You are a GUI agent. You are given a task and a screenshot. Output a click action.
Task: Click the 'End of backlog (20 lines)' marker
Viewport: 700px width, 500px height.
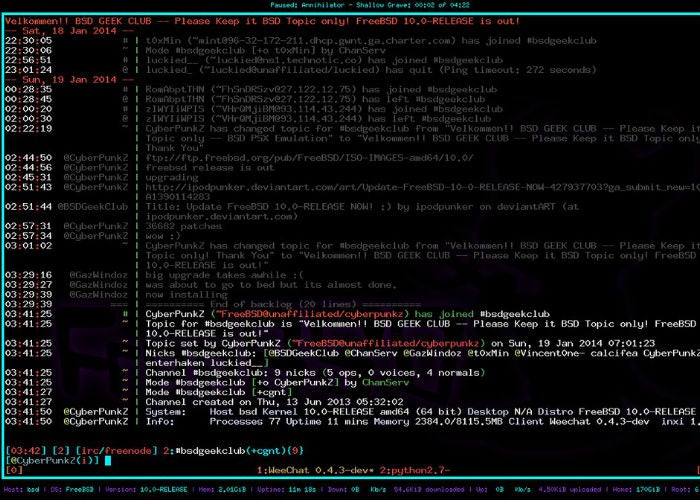[283, 304]
